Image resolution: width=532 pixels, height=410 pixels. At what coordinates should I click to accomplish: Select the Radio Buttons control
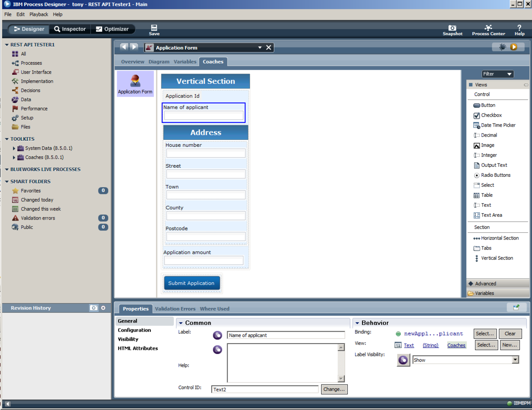pyautogui.click(x=492, y=175)
